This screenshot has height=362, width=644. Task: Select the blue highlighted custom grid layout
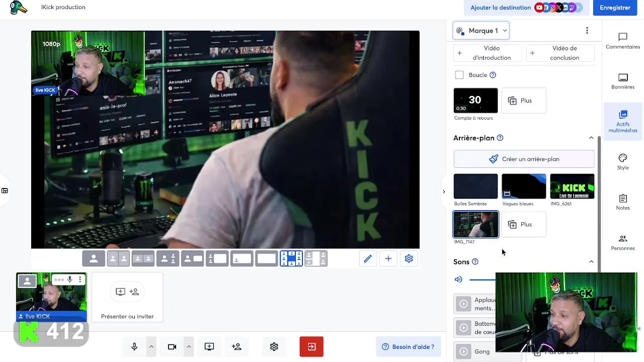(x=291, y=258)
